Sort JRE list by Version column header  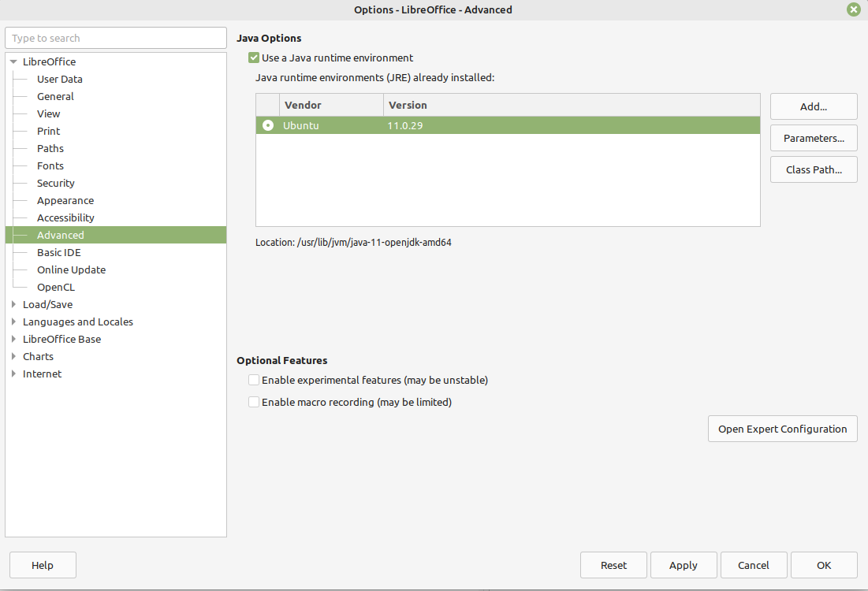[408, 105]
